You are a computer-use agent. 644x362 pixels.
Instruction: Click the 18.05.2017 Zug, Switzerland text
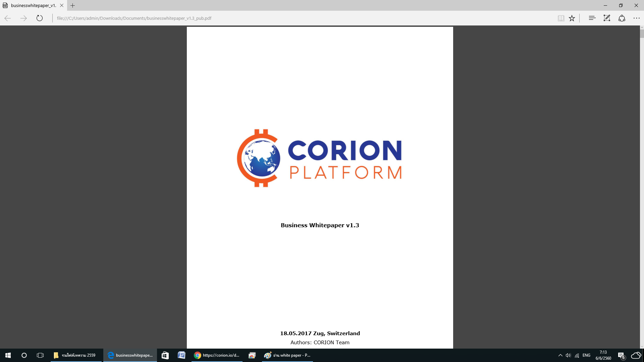(320, 333)
